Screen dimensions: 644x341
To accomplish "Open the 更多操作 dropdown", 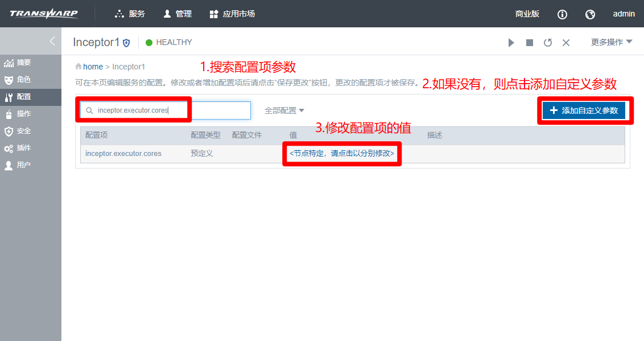I will point(612,42).
